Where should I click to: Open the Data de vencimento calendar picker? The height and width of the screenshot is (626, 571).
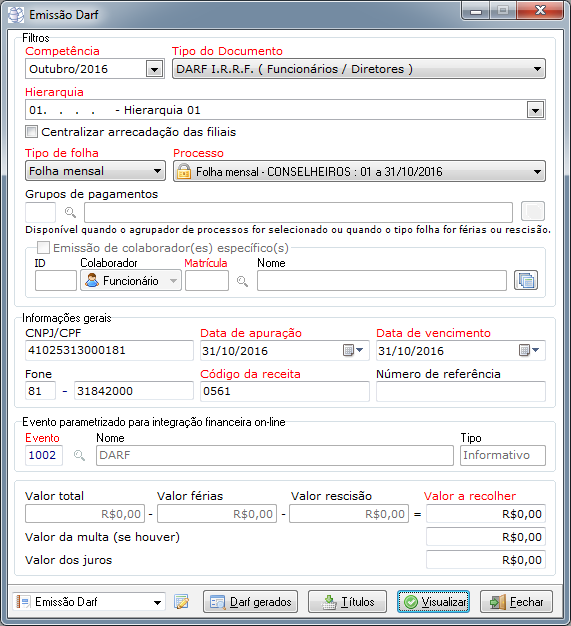(x=529, y=351)
